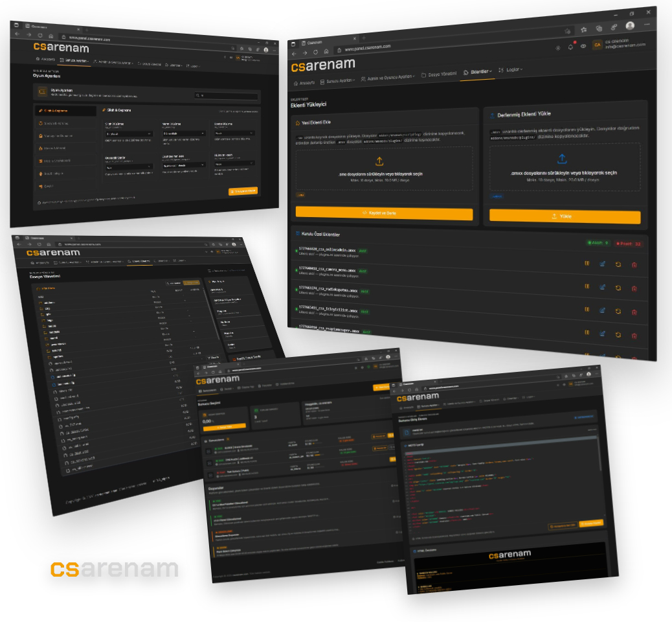The image size is (672, 622).
Task: Click the search field in Oyun Ayarları window
Action: 227,96
